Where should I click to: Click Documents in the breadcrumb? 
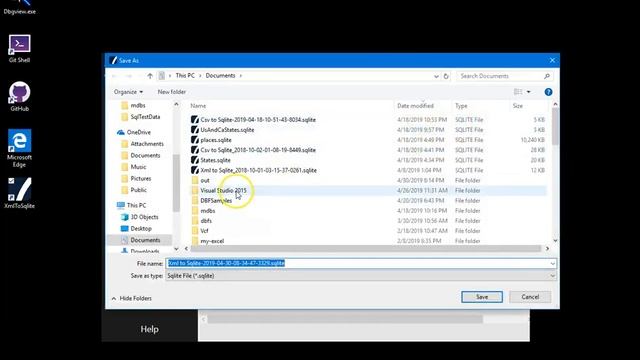click(220, 76)
